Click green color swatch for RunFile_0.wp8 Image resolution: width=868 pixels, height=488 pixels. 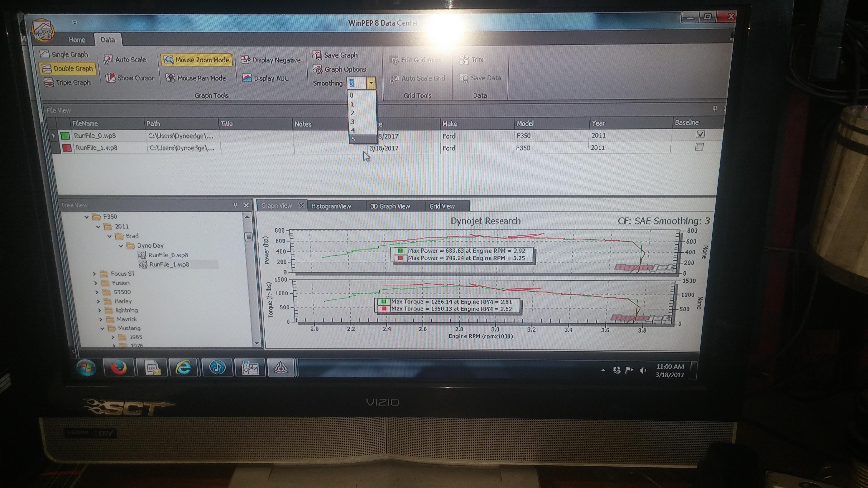click(65, 136)
